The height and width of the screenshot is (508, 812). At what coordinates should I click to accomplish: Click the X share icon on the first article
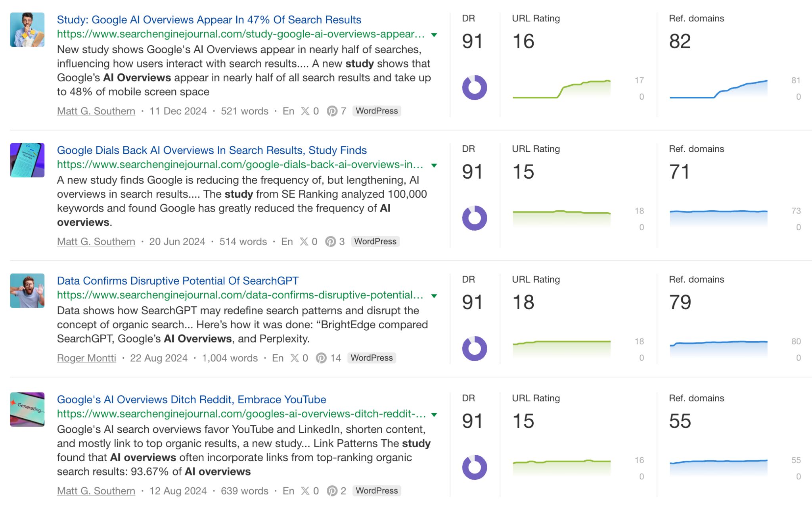pos(306,111)
